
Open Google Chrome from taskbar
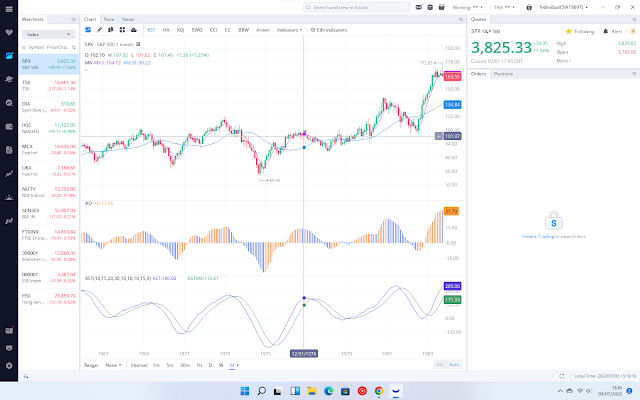pyautogui.click(x=379, y=391)
